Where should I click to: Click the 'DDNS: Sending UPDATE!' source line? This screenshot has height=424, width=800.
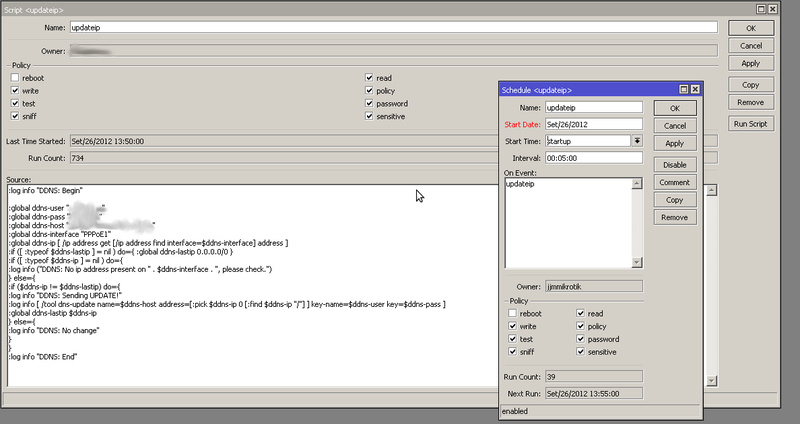pyautogui.click(x=65, y=295)
